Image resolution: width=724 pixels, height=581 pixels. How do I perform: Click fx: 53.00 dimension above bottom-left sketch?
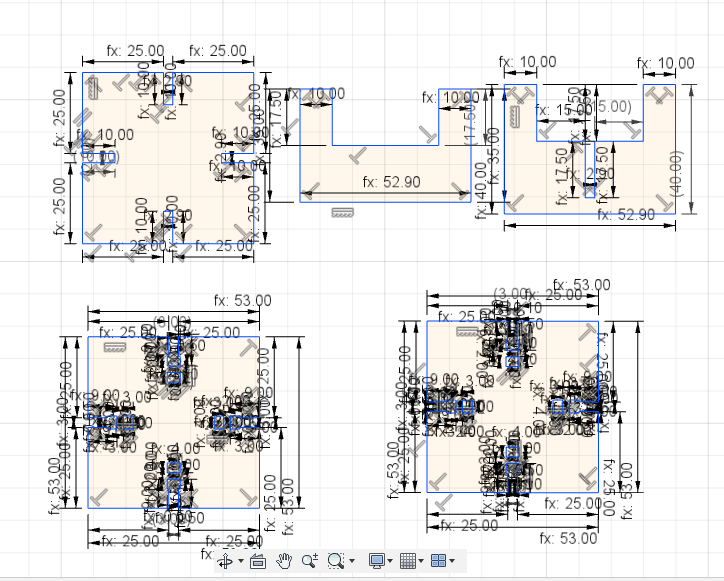coord(242,301)
